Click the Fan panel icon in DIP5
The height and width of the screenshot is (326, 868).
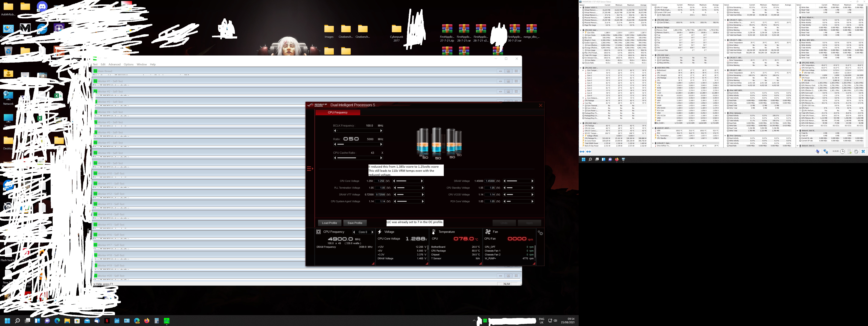click(x=488, y=232)
